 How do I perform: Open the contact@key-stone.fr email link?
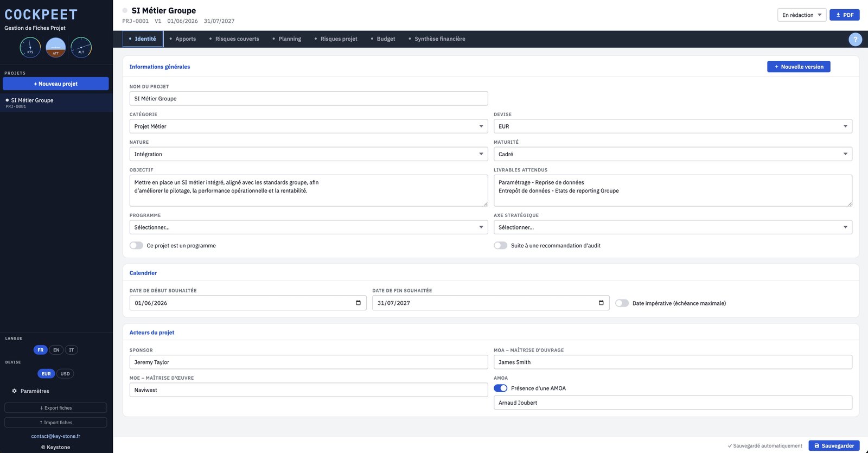tap(56, 436)
